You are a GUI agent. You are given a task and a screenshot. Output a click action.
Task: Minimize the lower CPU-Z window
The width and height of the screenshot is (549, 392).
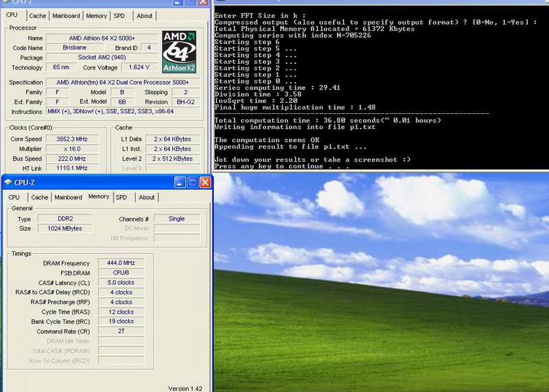coord(180,182)
